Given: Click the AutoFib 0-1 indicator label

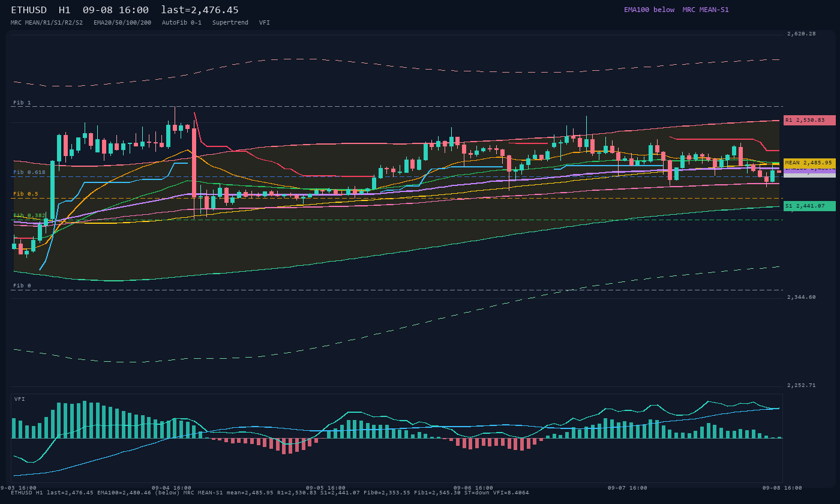Looking at the screenshot, I should point(182,22).
